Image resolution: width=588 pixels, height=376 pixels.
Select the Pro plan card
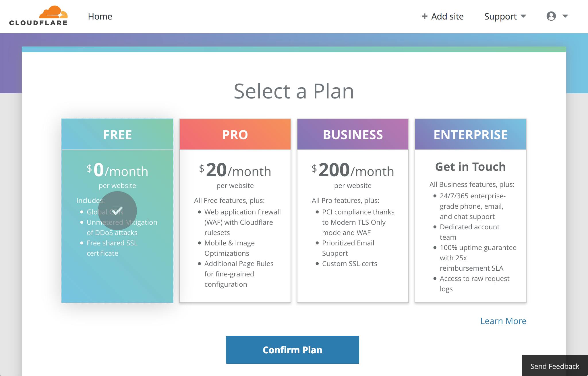[x=235, y=224]
